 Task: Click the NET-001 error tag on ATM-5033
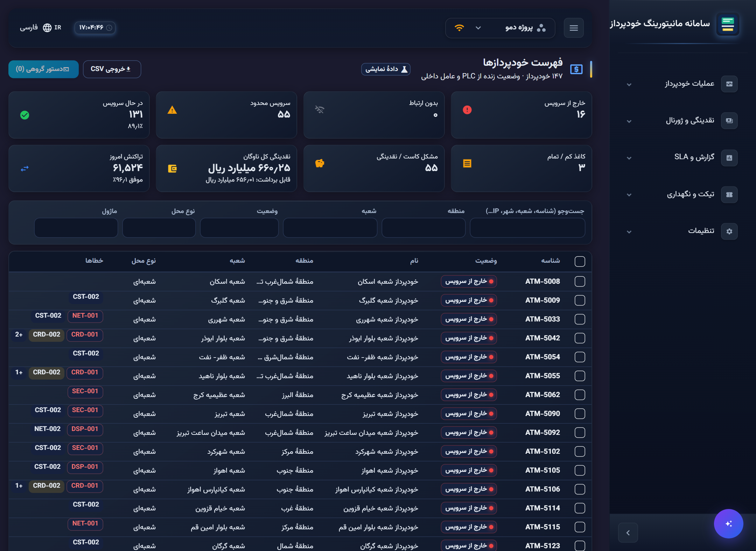point(85,316)
